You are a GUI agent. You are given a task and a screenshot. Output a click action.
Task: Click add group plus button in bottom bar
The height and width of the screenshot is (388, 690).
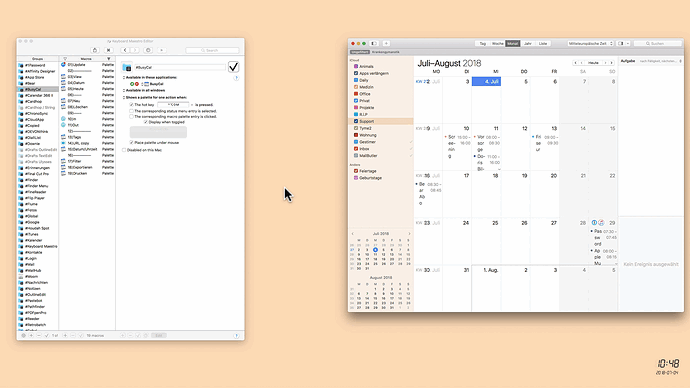[x=31, y=335]
